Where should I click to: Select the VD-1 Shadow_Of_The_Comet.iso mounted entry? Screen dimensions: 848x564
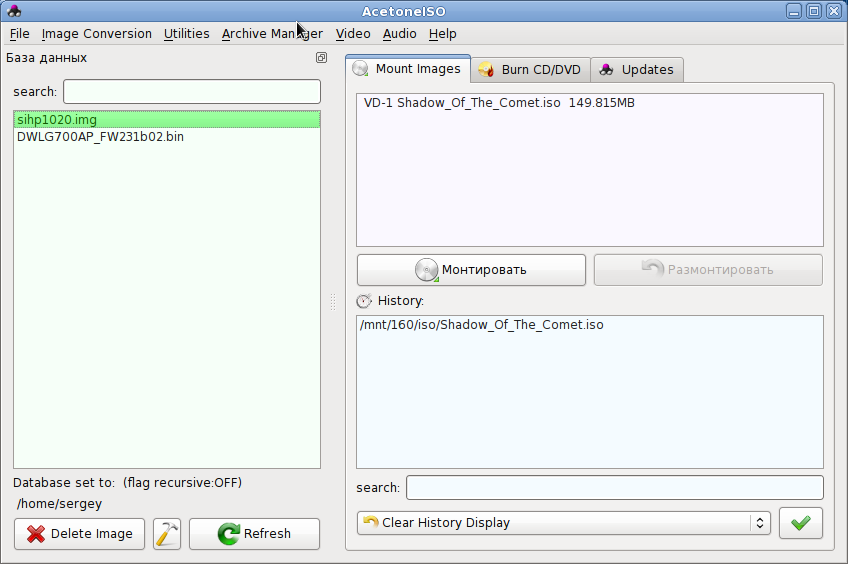coord(589,103)
